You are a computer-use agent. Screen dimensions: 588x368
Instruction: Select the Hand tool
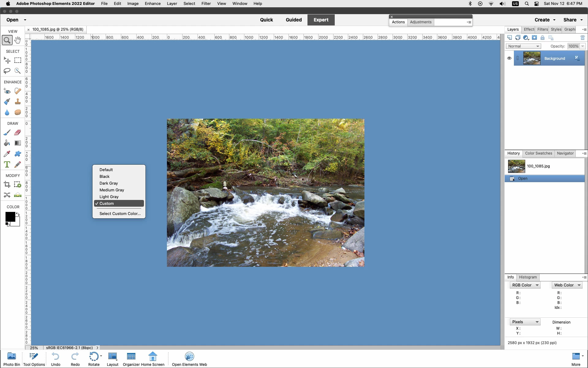[x=18, y=40]
